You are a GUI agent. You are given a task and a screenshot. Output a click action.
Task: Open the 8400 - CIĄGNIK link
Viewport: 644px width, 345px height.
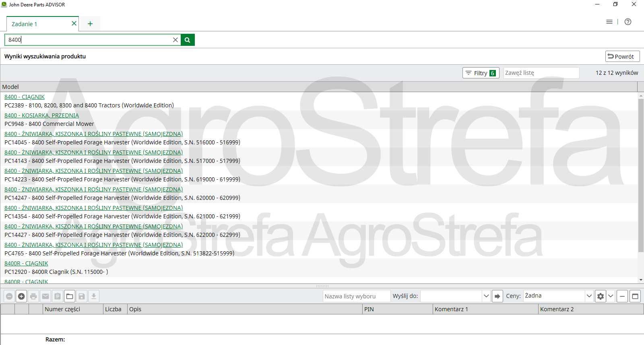point(25,97)
